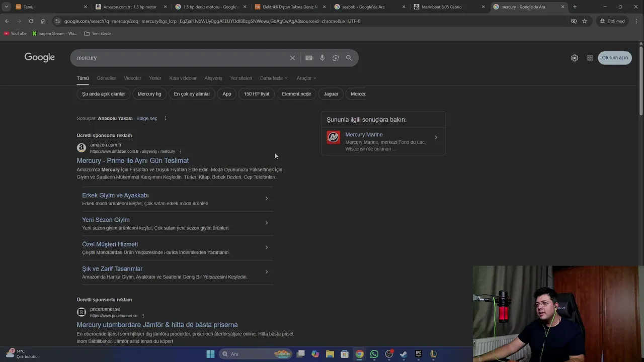Click the Bölge seç link
Screen dimensions: 644x362
coord(147,118)
